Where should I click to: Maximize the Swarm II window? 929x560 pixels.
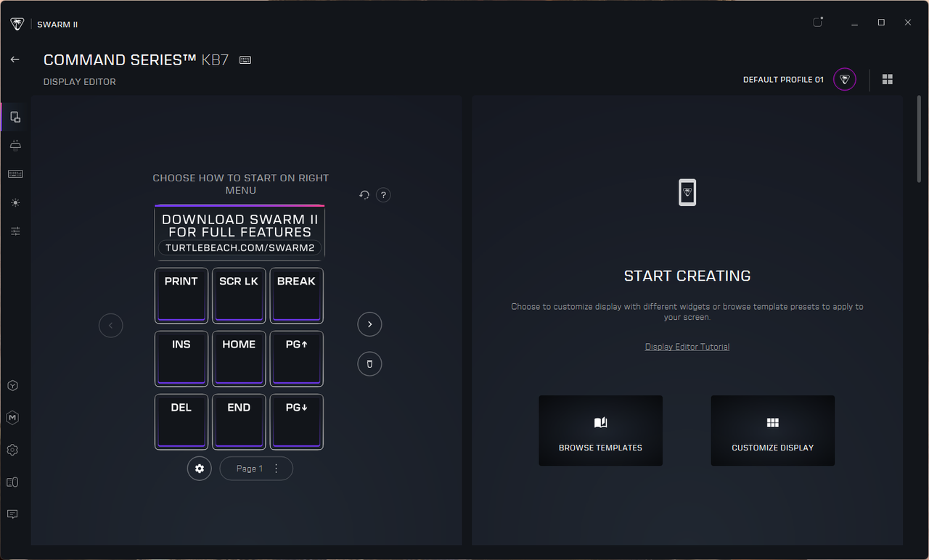[x=881, y=22]
